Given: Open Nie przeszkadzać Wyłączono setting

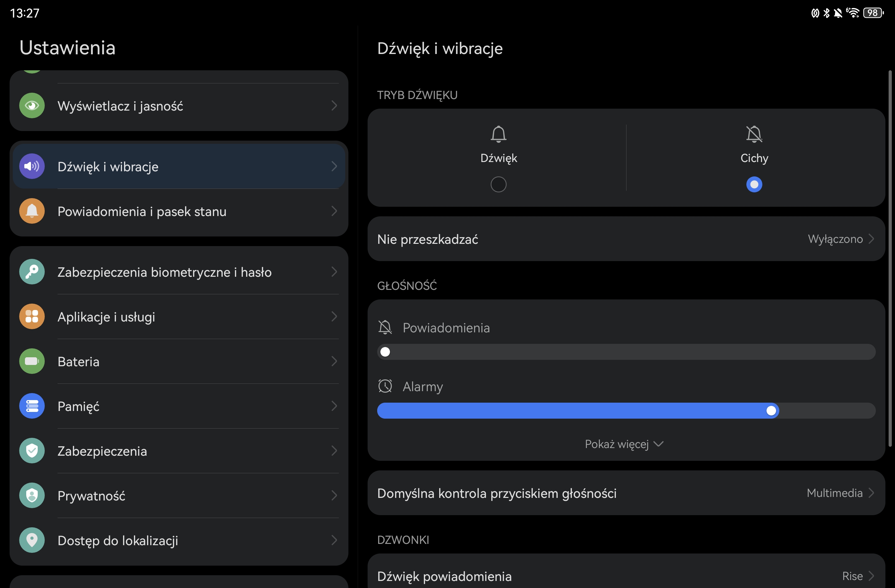Looking at the screenshot, I should [x=626, y=239].
